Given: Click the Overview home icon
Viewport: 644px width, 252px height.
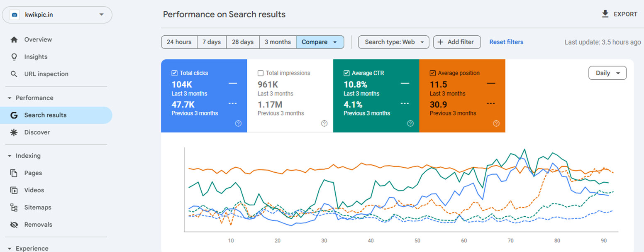Looking at the screenshot, I should click(x=14, y=40).
